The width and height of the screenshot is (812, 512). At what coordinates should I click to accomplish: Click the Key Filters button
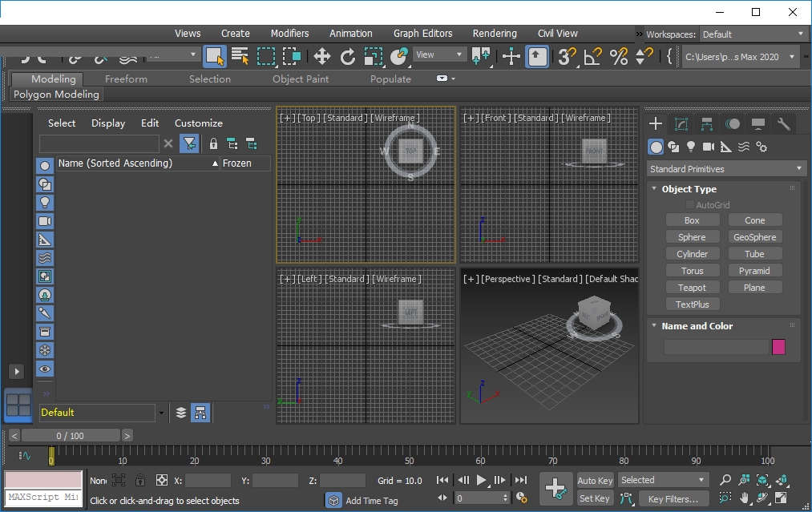673,498
